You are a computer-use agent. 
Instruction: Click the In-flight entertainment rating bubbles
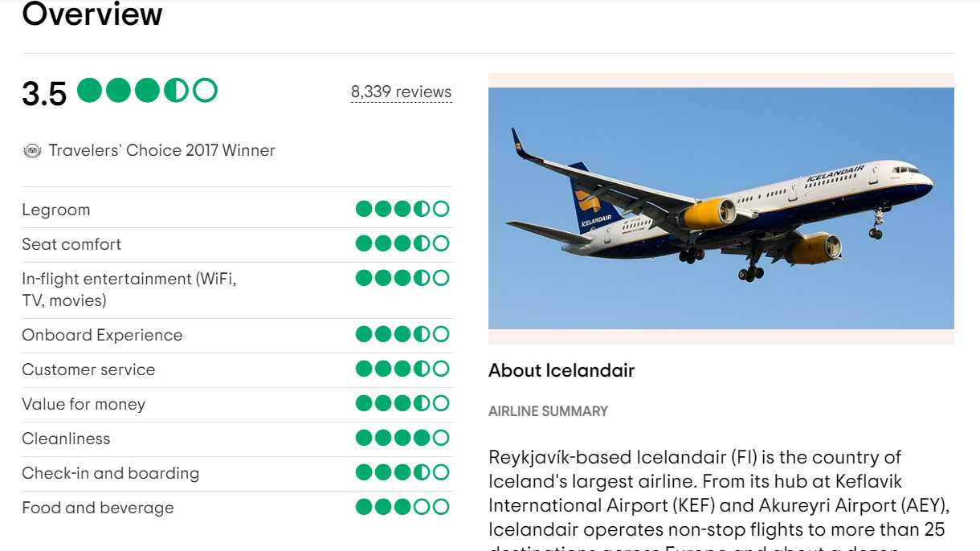[402, 278]
